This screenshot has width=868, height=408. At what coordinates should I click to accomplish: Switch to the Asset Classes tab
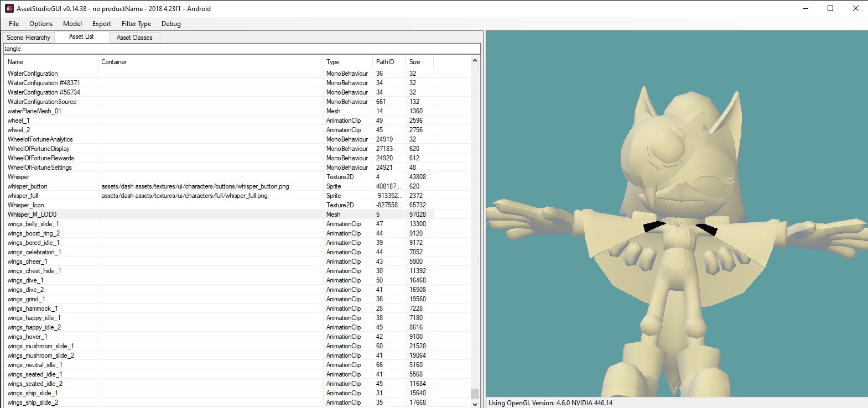(134, 38)
